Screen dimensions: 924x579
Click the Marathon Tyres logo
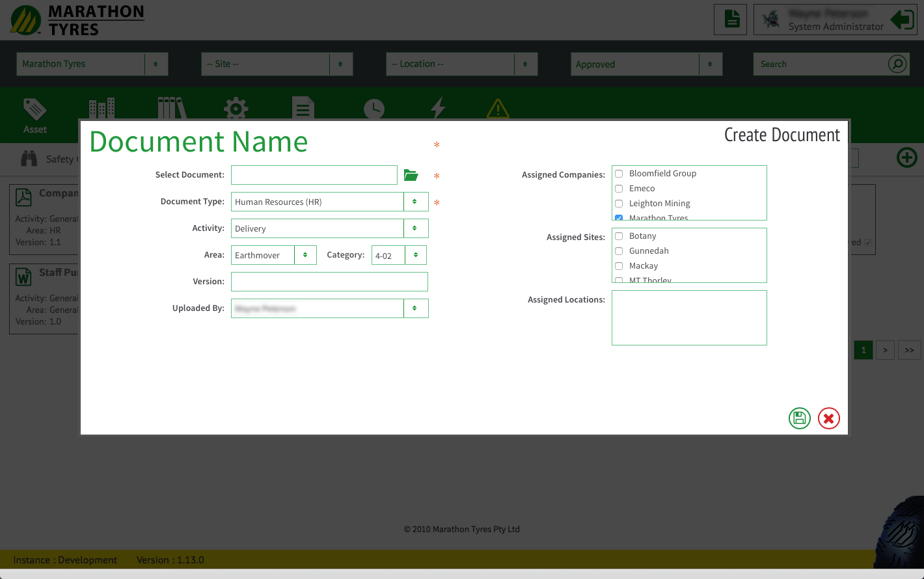(77, 20)
